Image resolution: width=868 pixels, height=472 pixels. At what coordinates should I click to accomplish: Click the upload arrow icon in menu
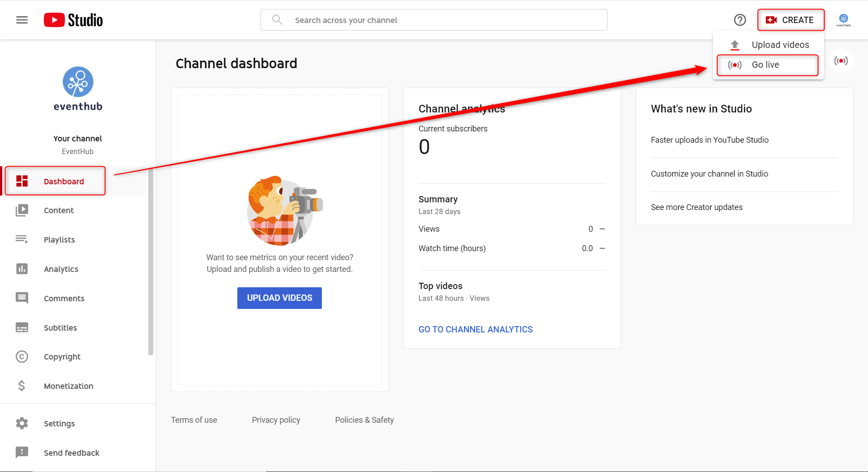pos(735,45)
